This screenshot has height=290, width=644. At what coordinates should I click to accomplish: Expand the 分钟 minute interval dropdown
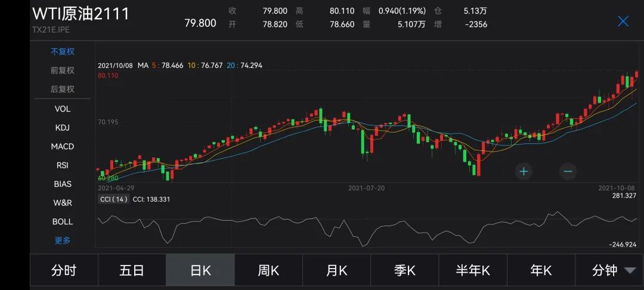pyautogui.click(x=612, y=270)
